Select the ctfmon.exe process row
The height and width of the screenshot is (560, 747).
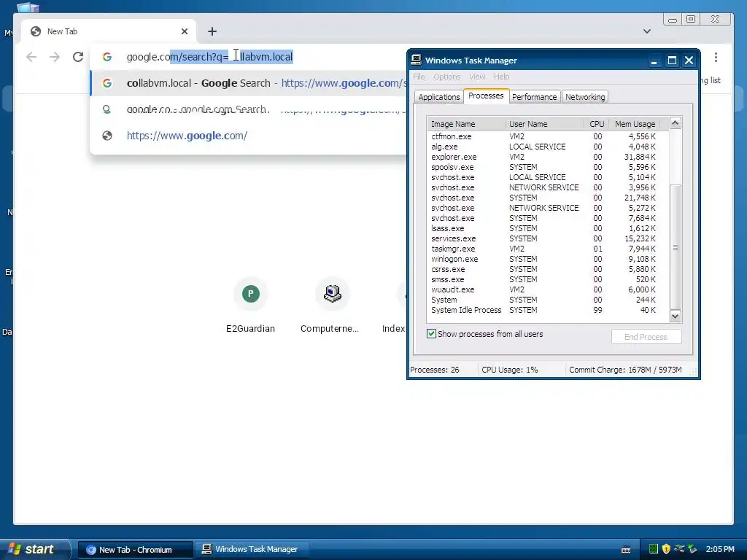pos(543,136)
